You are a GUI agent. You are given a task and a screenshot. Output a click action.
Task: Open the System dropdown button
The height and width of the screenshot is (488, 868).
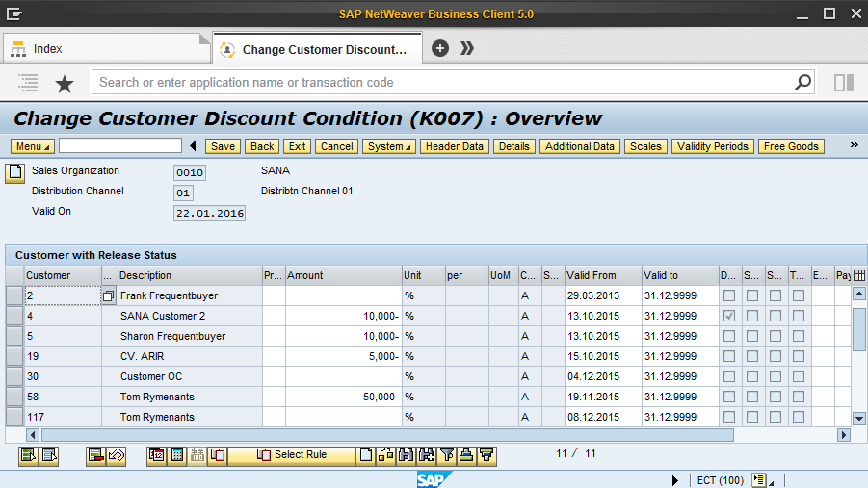[x=389, y=146]
